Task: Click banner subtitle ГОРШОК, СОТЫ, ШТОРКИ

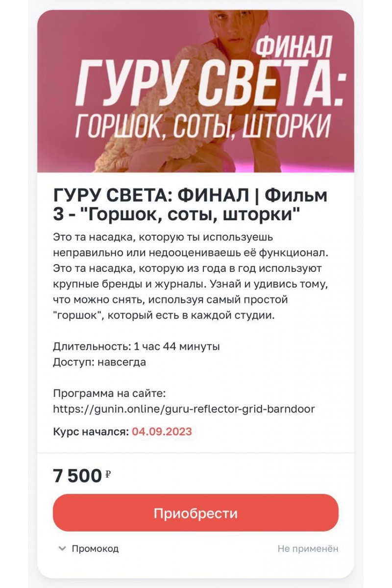Action: 202,126
